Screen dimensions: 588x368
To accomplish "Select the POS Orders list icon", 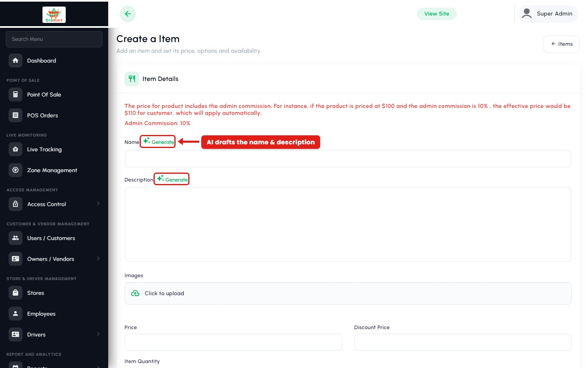I will click(x=16, y=115).
